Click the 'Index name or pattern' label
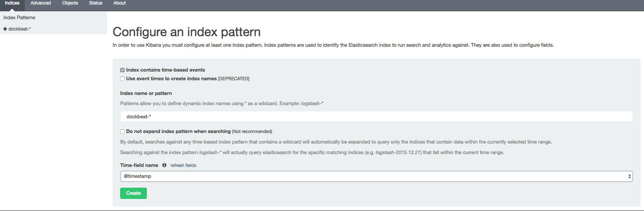This screenshot has height=211, width=644. coord(146,93)
